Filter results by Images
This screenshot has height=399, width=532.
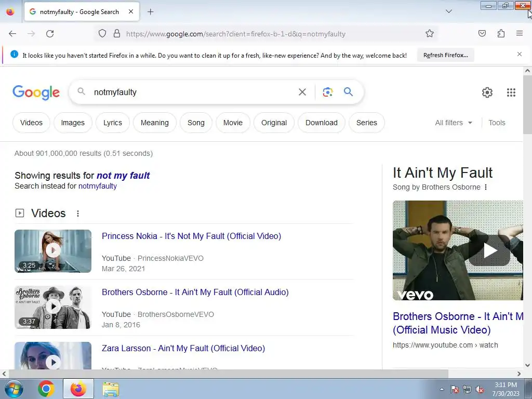[73, 123]
